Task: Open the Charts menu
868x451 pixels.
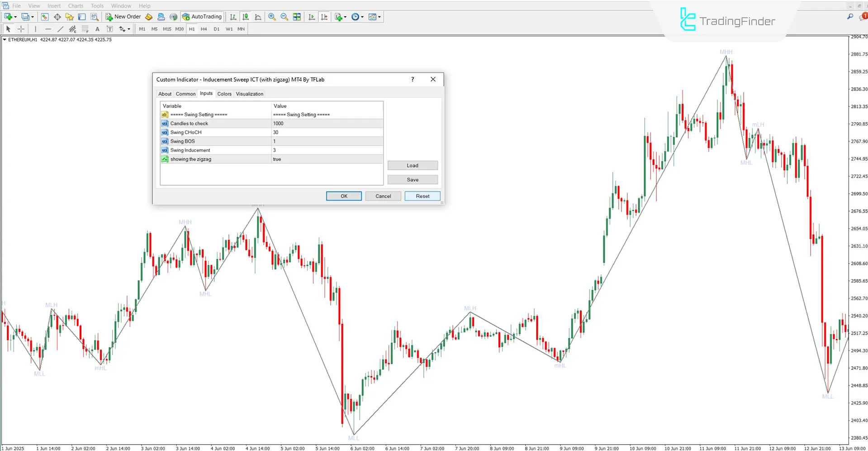Action: (x=75, y=6)
